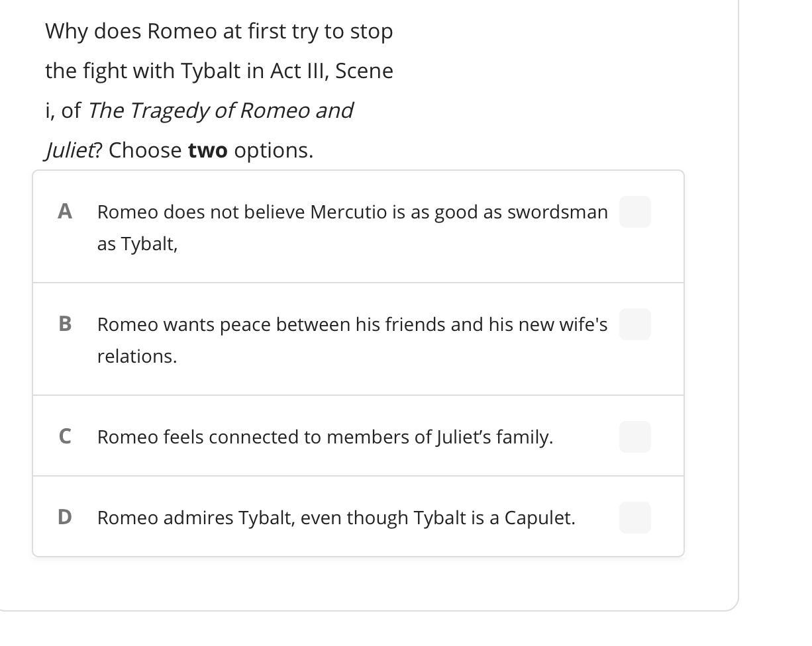Click the 'relations.' text in option B
This screenshot has width=812, height=646.
pos(136,356)
